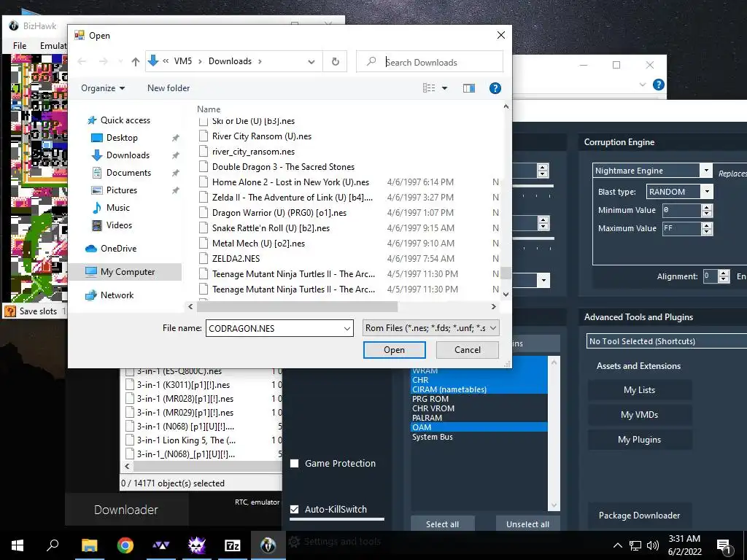Click the view layout icon in dialog

pyautogui.click(x=429, y=88)
